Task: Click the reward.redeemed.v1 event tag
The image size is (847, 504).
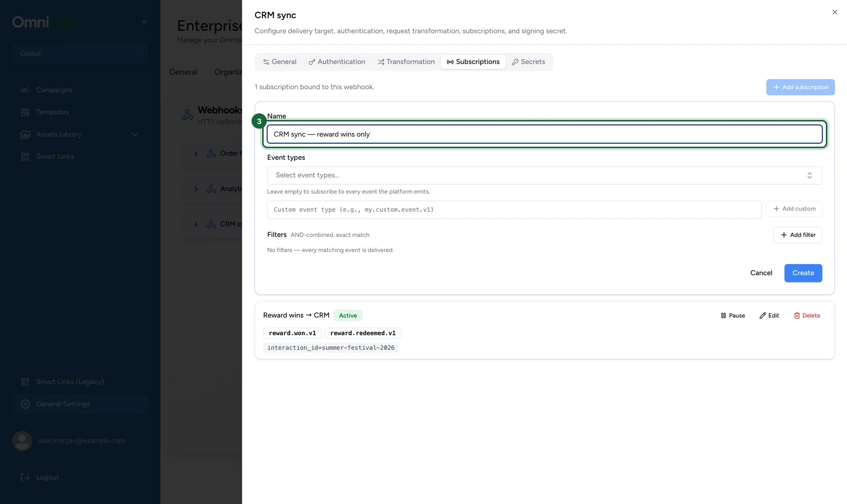Action: [363, 333]
